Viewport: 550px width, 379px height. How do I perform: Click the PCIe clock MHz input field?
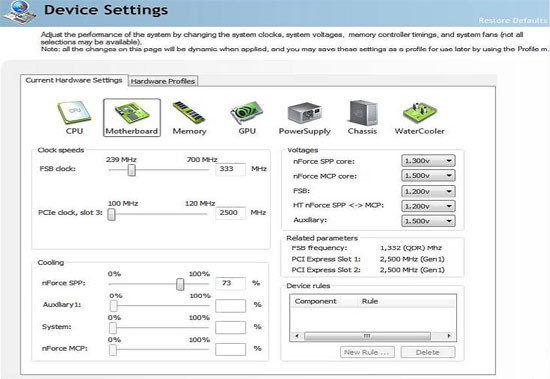tap(230, 213)
